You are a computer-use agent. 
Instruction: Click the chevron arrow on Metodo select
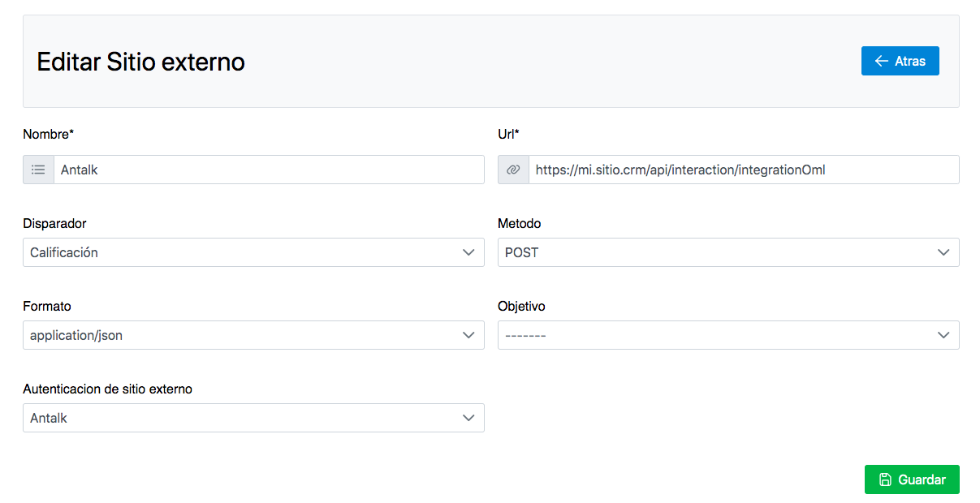943,252
